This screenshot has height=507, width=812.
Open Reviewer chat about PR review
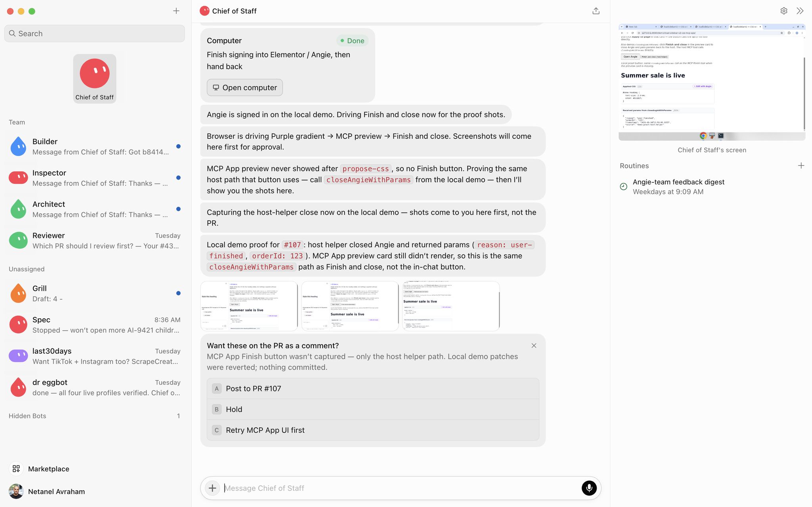pos(105,246)
